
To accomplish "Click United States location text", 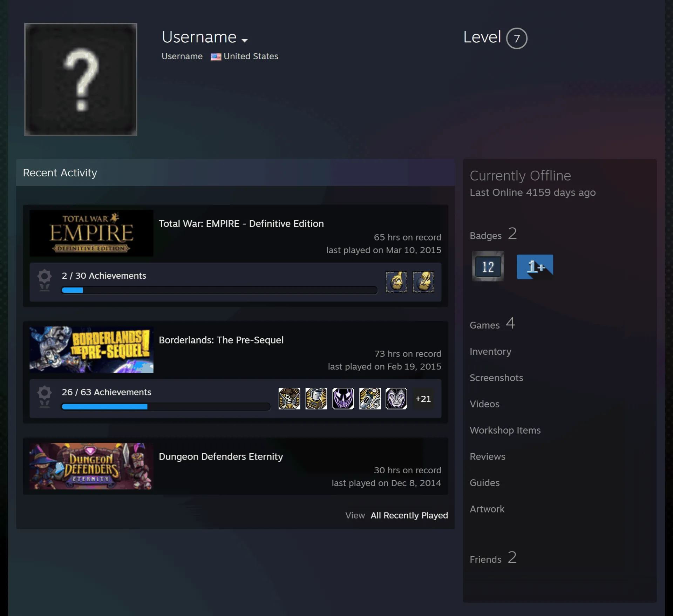I will point(251,56).
